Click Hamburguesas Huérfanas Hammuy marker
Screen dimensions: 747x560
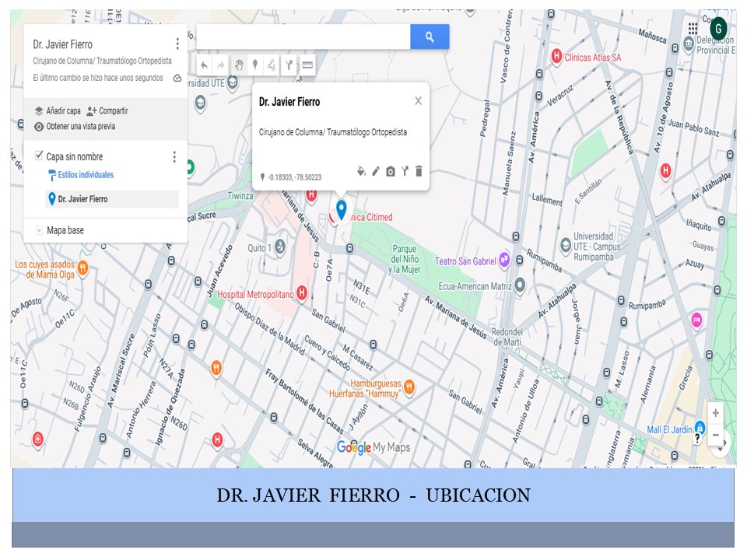pyautogui.click(x=409, y=387)
